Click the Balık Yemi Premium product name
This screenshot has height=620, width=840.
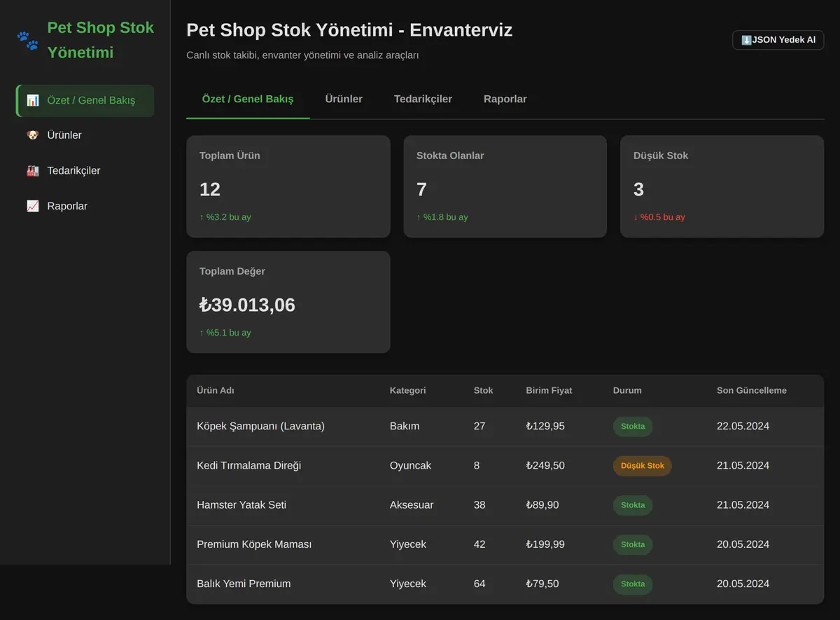pyautogui.click(x=244, y=584)
